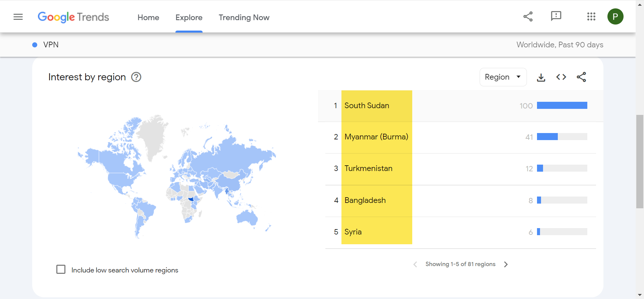The height and width of the screenshot is (299, 644).
Task: Click Turkmenistan's interest bar
Action: (x=562, y=168)
